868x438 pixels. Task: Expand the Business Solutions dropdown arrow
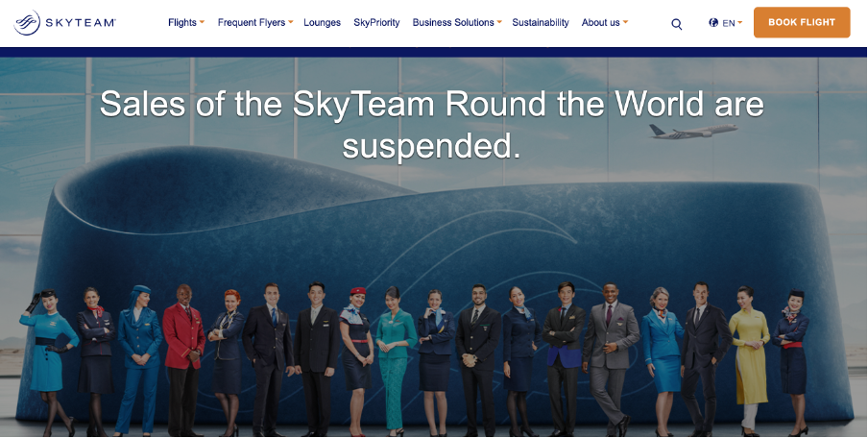coord(499,22)
